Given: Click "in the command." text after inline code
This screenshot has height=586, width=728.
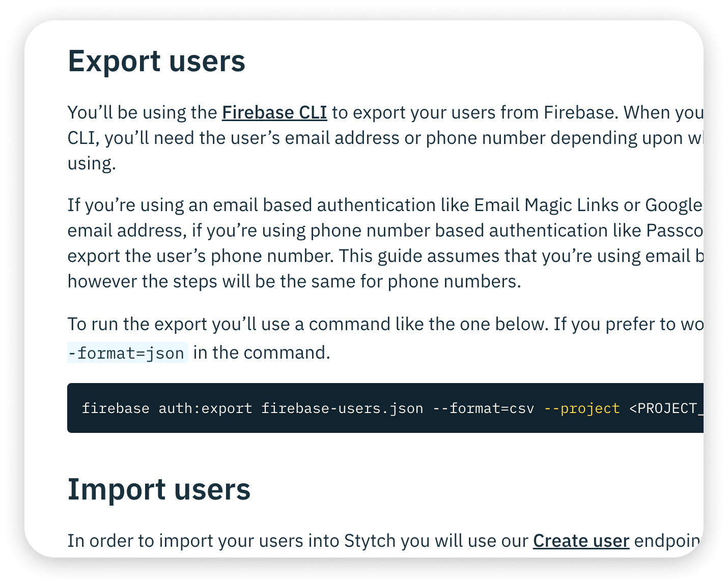Looking at the screenshot, I should pyautogui.click(x=262, y=353).
